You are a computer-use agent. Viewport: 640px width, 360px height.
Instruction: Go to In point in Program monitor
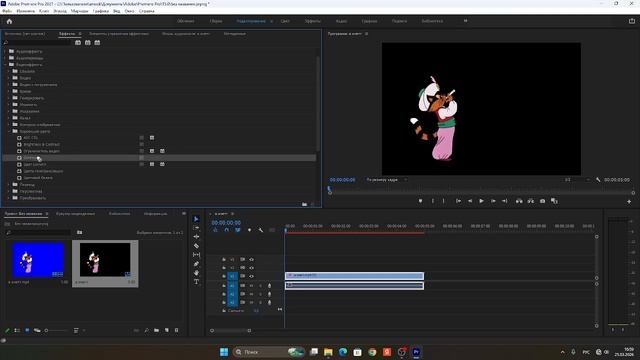[458, 201]
